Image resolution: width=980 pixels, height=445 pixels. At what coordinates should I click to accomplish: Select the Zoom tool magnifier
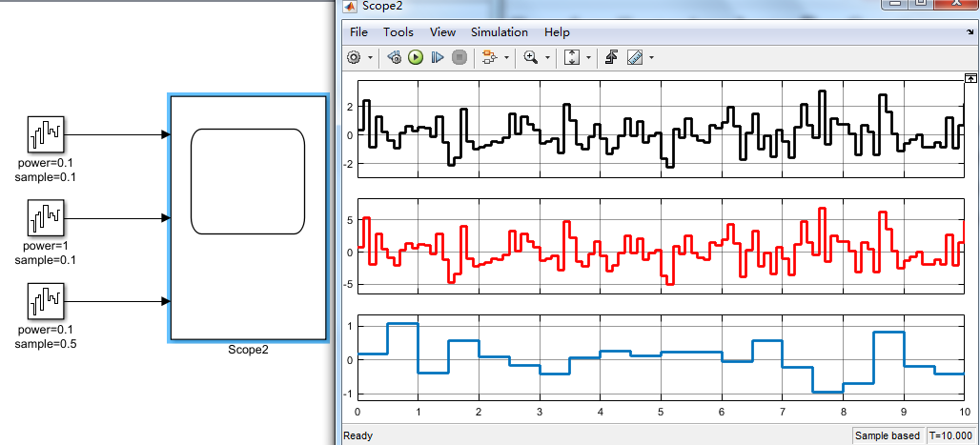point(531,57)
